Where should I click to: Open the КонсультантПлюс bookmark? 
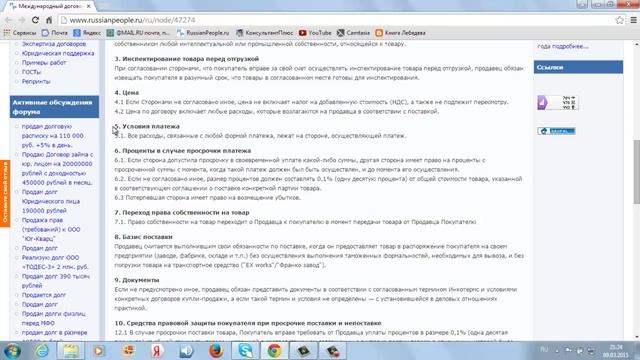(264, 33)
